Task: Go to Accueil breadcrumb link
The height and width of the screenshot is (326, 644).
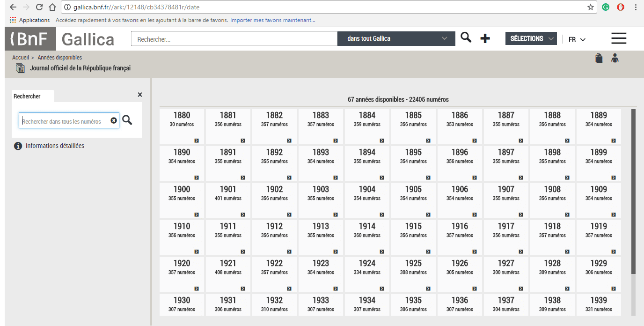Action: click(x=20, y=58)
